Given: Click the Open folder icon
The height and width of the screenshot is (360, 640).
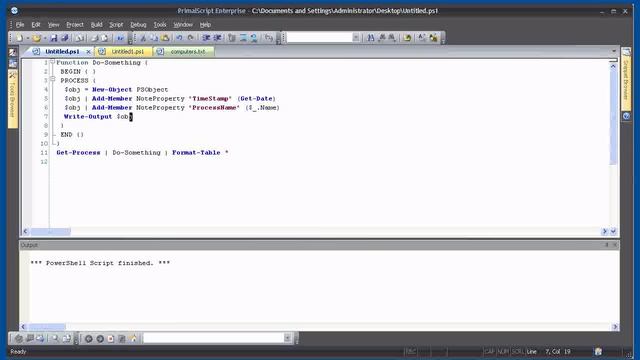Looking at the screenshot, I should [36, 38].
